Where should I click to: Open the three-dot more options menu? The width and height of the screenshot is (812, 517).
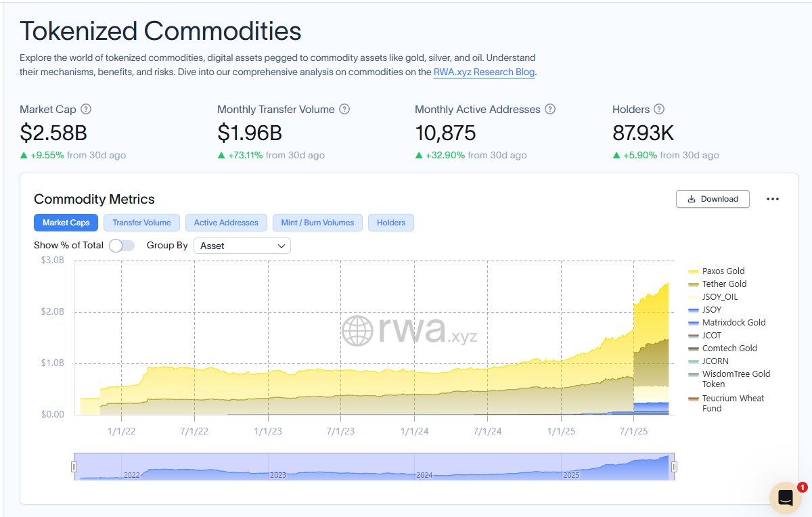(x=773, y=199)
